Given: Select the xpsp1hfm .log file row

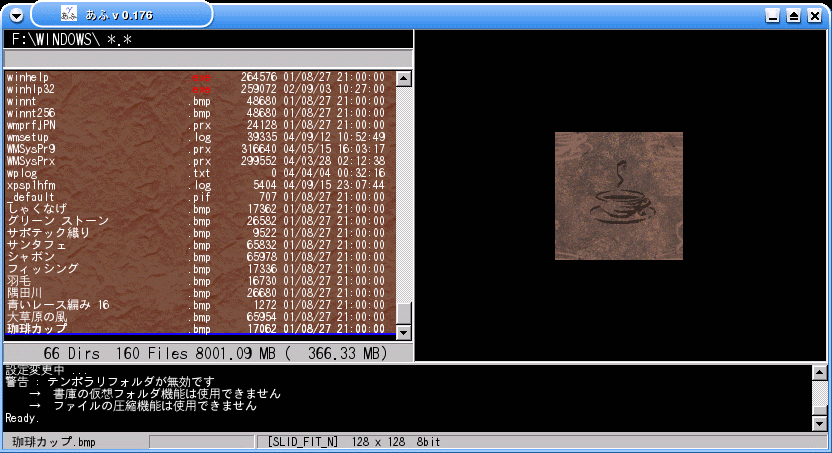Looking at the screenshot, I should 200,186.
